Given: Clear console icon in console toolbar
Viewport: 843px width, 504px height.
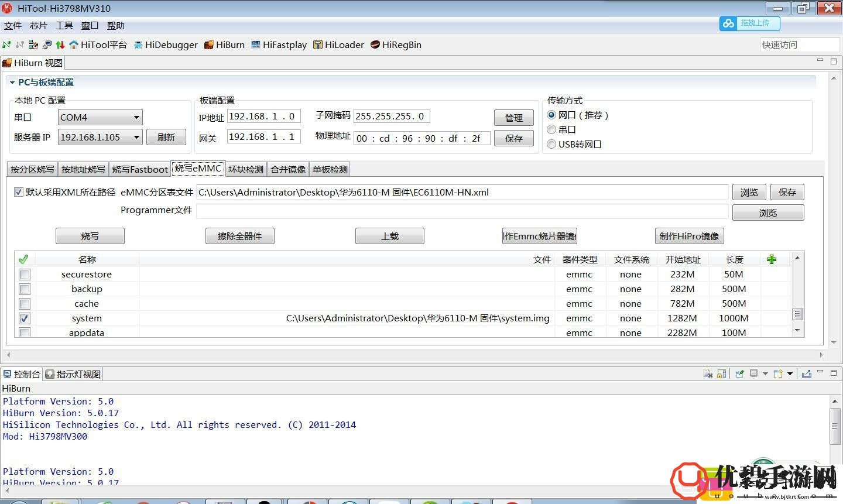Looking at the screenshot, I should [x=708, y=373].
